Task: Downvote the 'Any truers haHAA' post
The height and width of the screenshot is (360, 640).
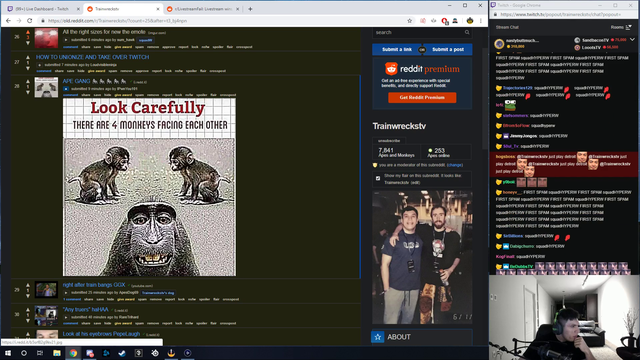Action: click(x=28, y=320)
